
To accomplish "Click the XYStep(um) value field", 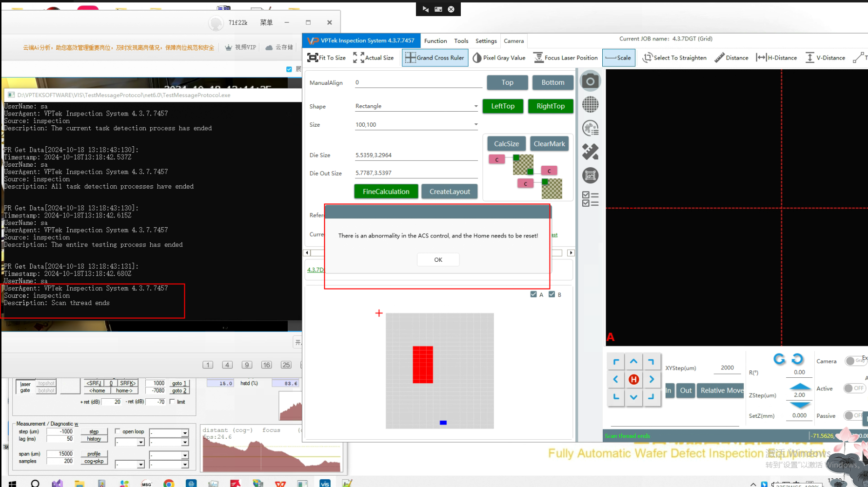I will 727,368.
